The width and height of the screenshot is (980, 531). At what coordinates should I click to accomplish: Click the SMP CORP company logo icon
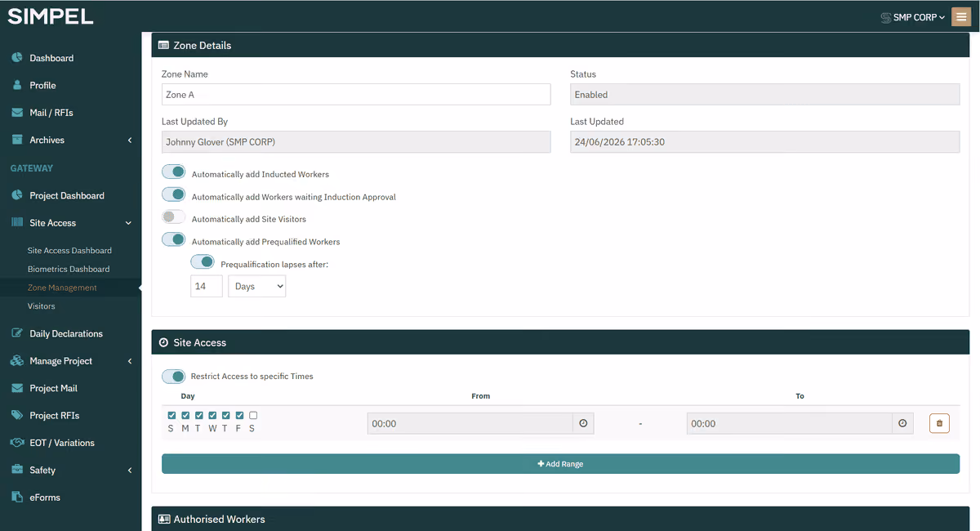(885, 17)
